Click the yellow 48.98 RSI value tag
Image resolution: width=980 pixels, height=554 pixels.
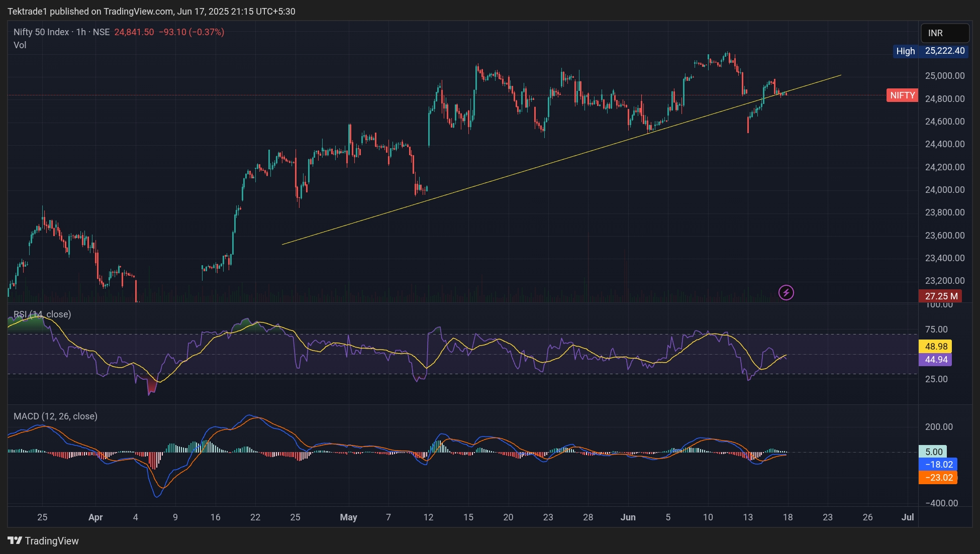[935, 347]
